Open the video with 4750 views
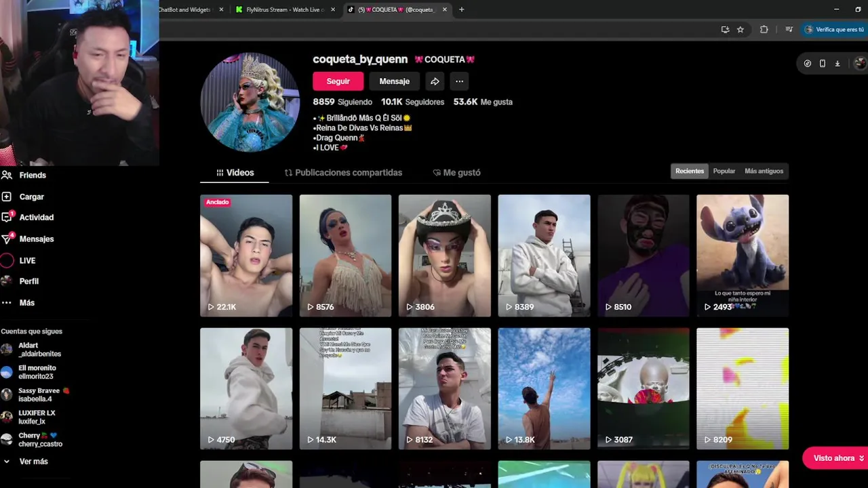The image size is (868, 488). point(246,388)
